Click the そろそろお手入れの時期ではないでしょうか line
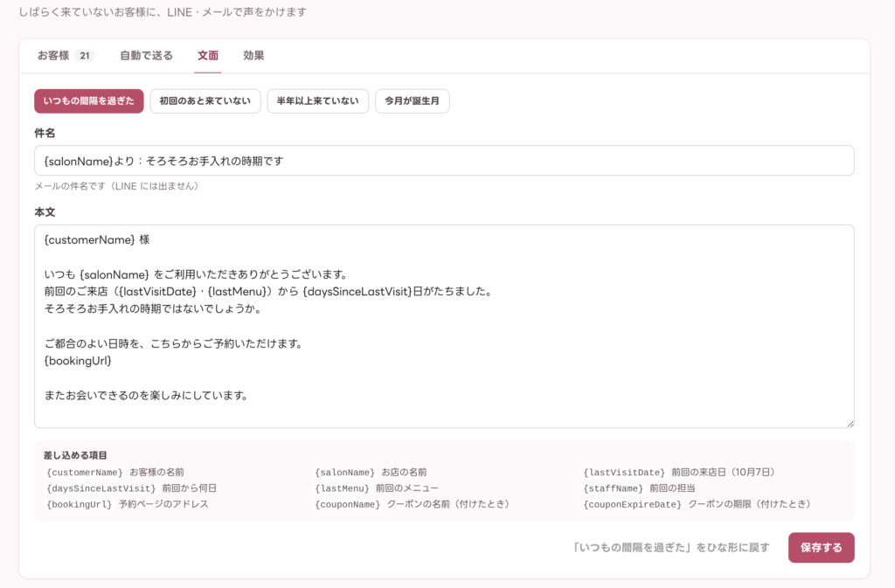The width and height of the screenshot is (895, 588). pos(153,309)
